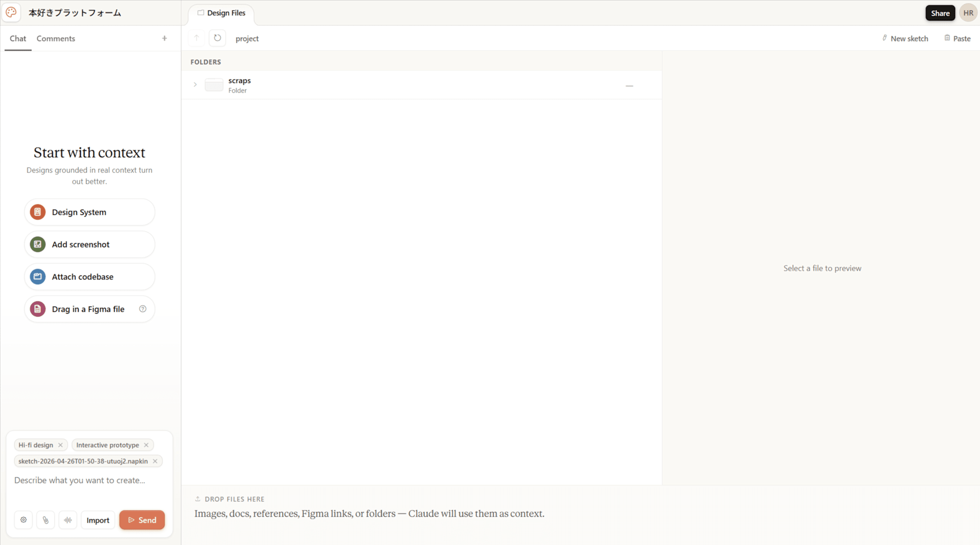Click the refresh icon beside project
This screenshot has height=545, width=980.
[x=218, y=38]
